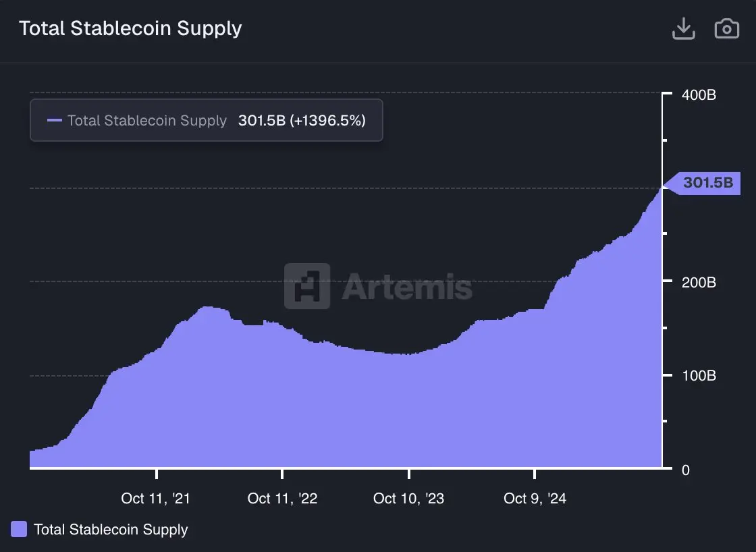
Task: Select the Oct 11, '22 date label
Action: click(282, 499)
